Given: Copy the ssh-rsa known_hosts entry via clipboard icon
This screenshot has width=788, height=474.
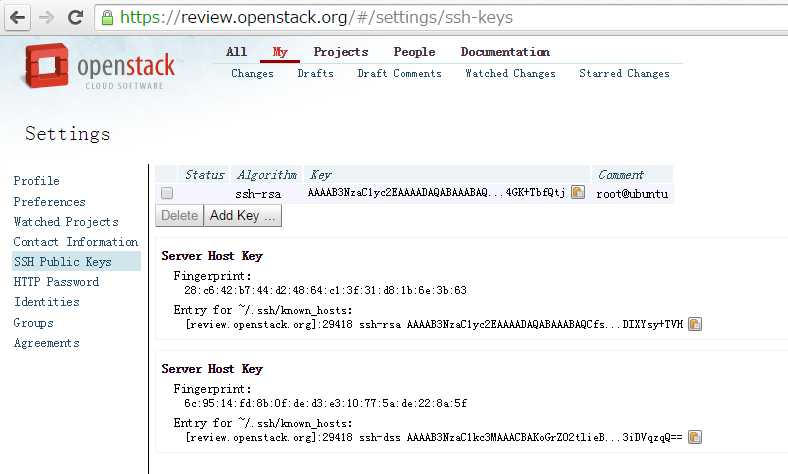Looking at the screenshot, I should tap(695, 324).
